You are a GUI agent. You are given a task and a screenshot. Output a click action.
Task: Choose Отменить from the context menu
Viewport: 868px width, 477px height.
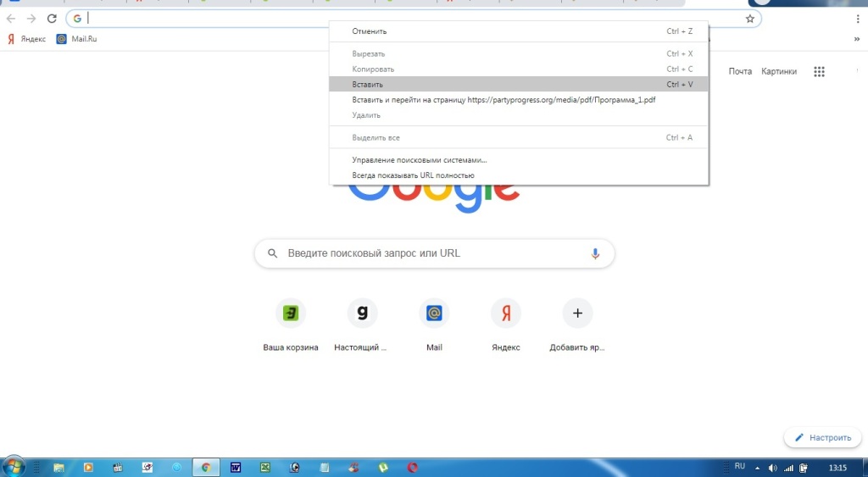click(x=370, y=31)
